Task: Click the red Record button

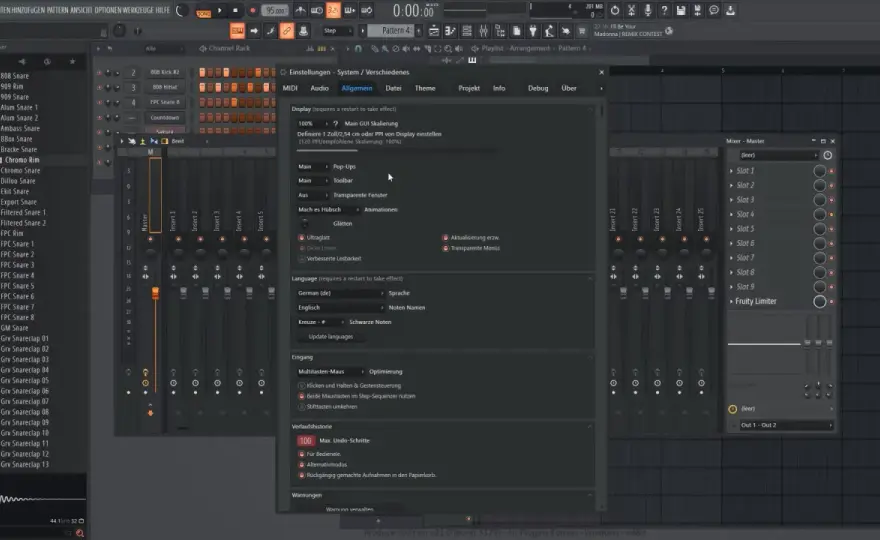Action: (x=253, y=10)
